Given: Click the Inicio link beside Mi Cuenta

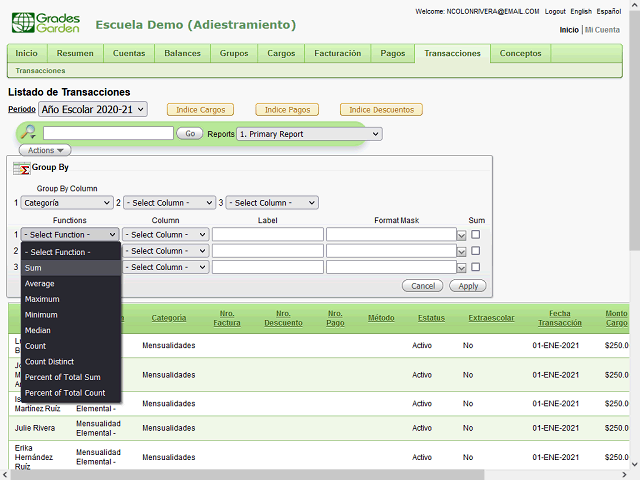Looking at the screenshot, I should 569,30.
